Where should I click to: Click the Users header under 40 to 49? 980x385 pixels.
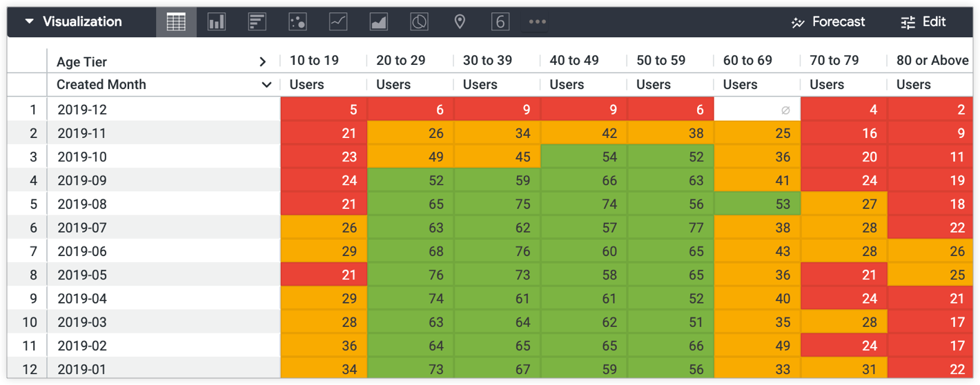(x=567, y=85)
